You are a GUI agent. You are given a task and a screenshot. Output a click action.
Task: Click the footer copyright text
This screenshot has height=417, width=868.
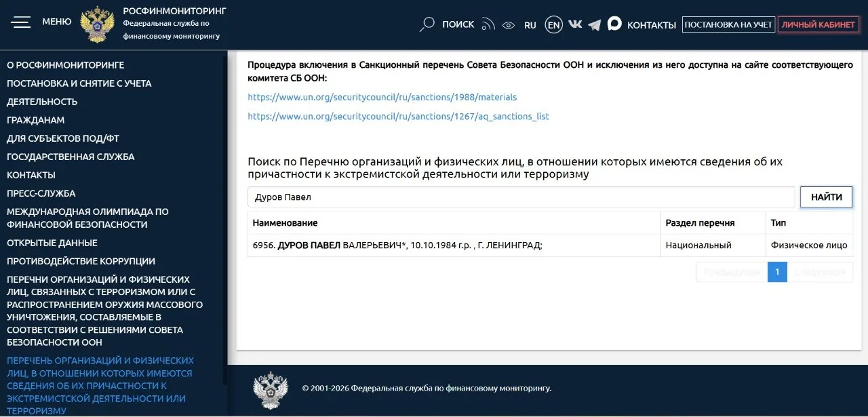coord(427,389)
